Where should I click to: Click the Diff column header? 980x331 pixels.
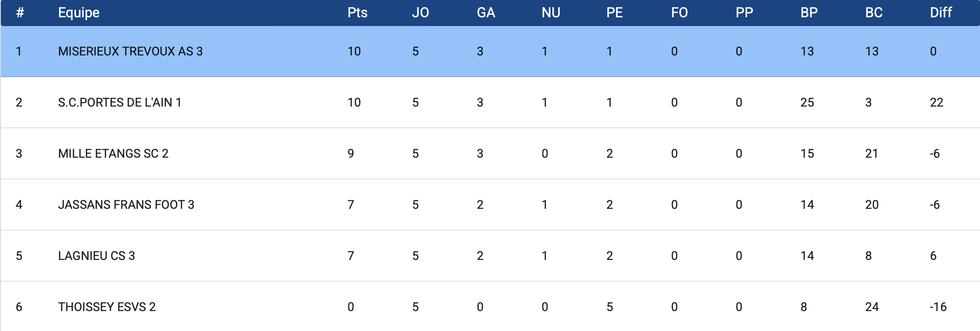pos(941,13)
